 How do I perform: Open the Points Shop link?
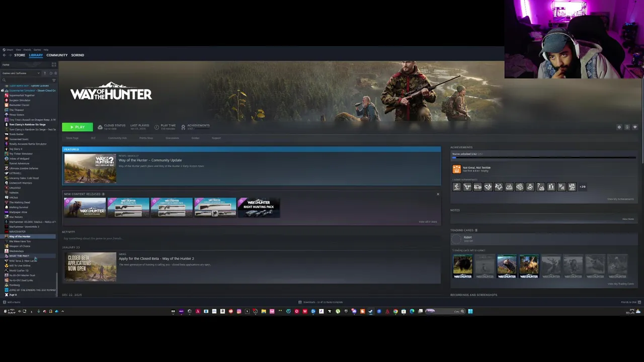[x=146, y=138]
